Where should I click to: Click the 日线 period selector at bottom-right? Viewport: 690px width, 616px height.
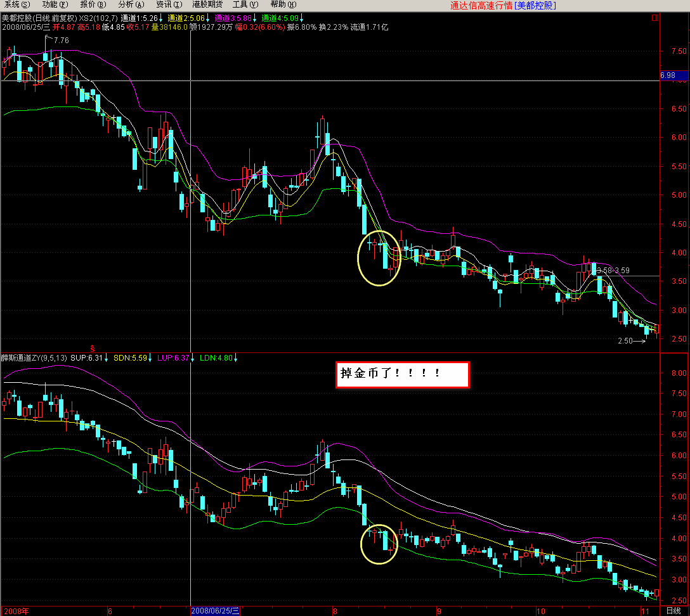click(x=673, y=611)
